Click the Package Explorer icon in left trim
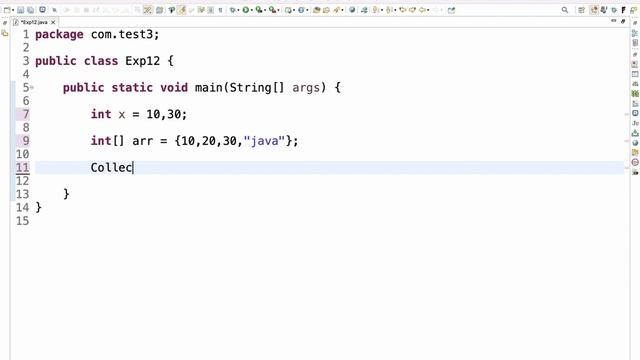Viewport: 640px width, 360px height. [5, 33]
